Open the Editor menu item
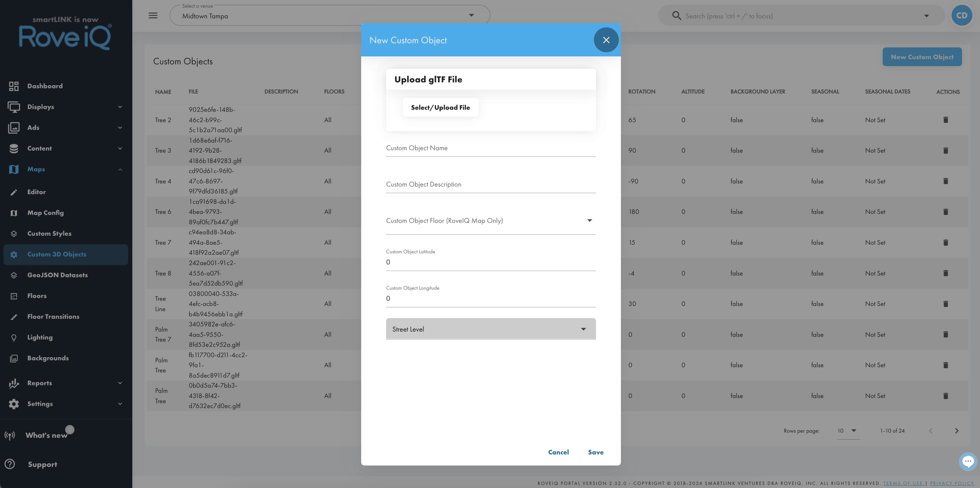 tap(66, 192)
